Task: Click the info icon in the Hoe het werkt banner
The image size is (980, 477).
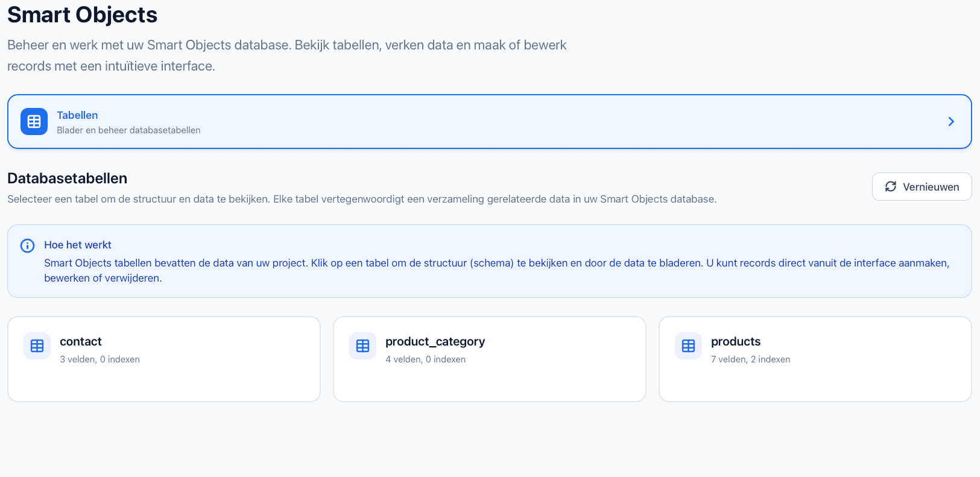Action: [x=27, y=245]
